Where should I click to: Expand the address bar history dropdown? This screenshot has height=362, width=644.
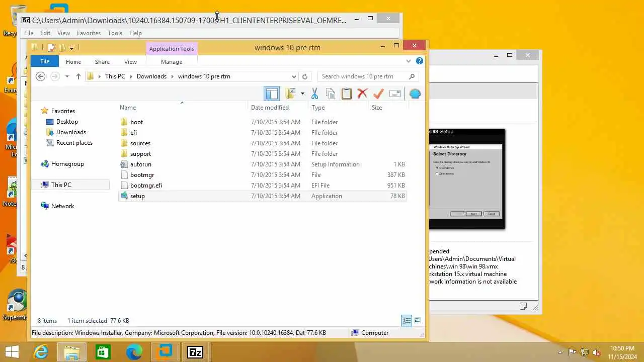click(294, 76)
